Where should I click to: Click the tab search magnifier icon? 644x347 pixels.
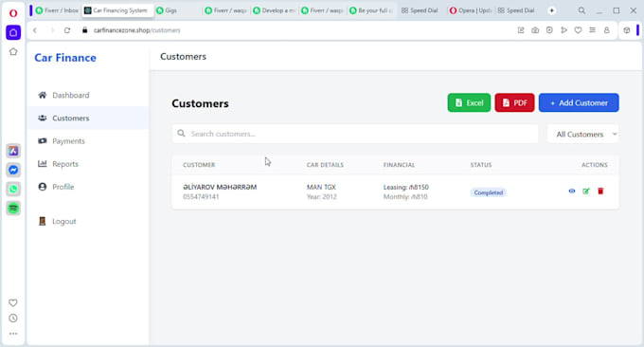(x=581, y=10)
